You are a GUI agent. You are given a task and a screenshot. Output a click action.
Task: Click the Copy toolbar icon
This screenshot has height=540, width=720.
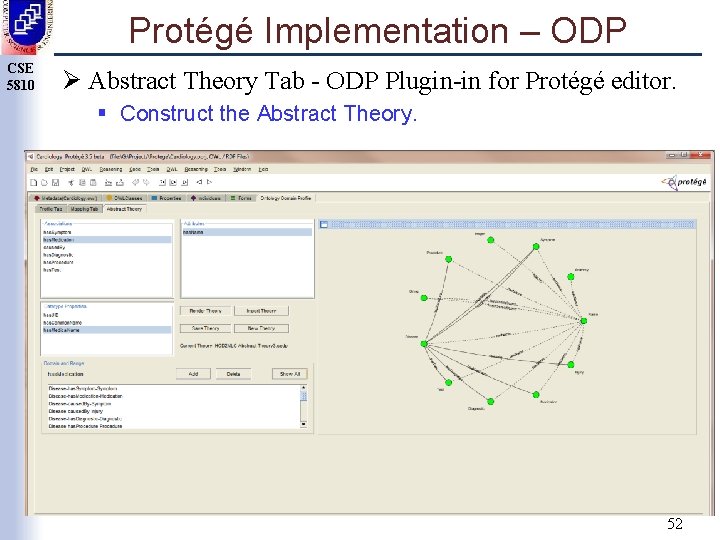click(82, 183)
